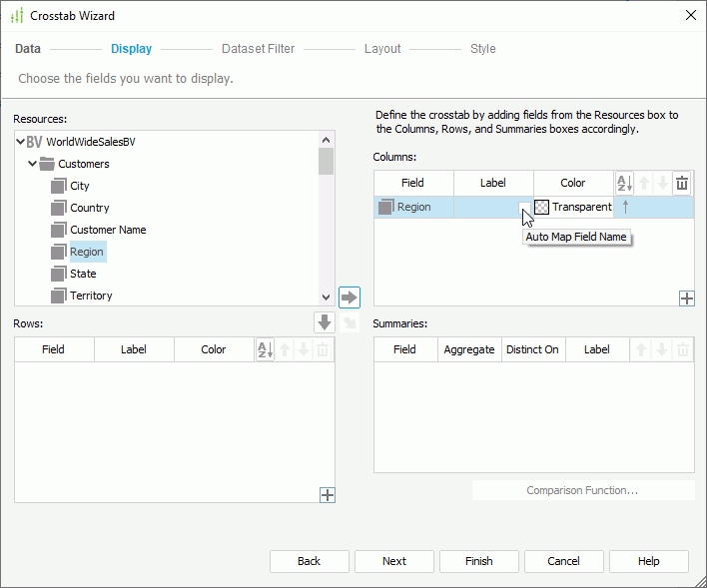Click the BV business view icon
The image size is (707, 588).
click(34, 142)
